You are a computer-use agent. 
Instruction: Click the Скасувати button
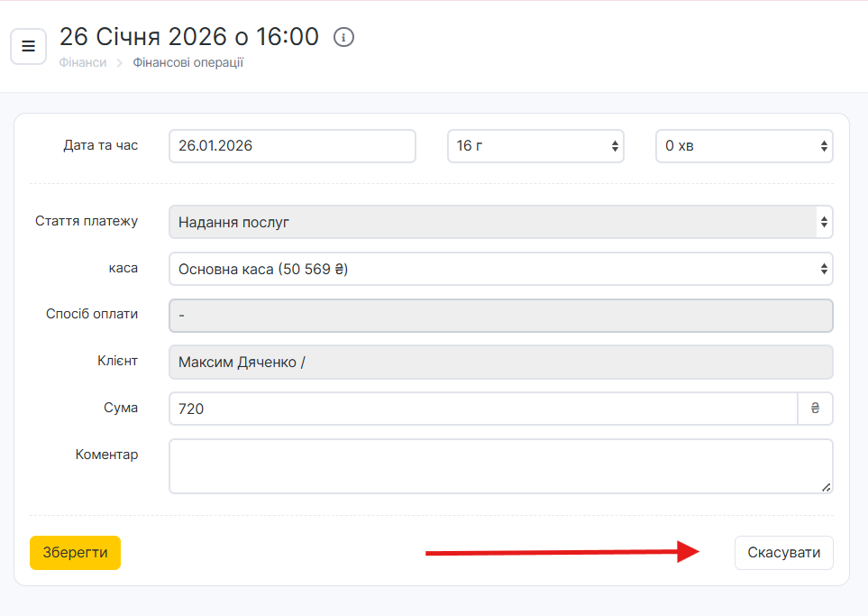783,553
